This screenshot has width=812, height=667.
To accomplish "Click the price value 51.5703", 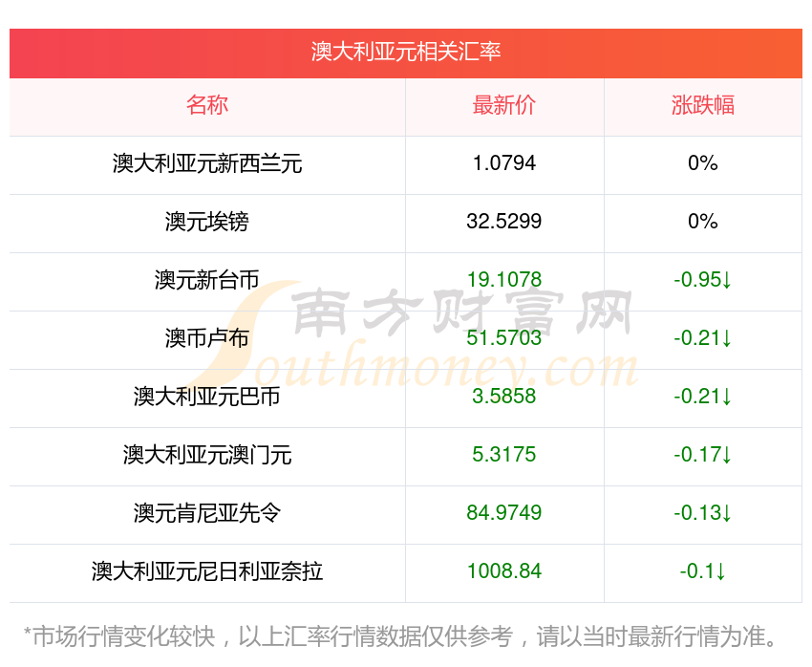I will tap(503, 338).
